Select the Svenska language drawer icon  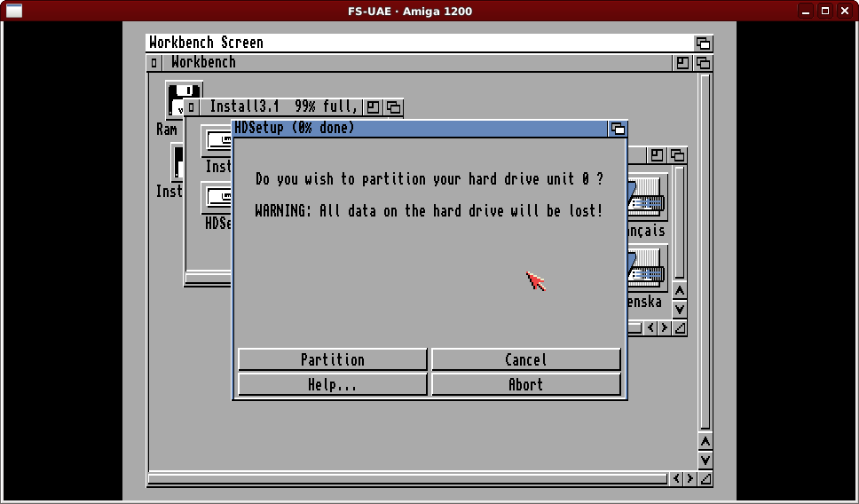point(646,271)
